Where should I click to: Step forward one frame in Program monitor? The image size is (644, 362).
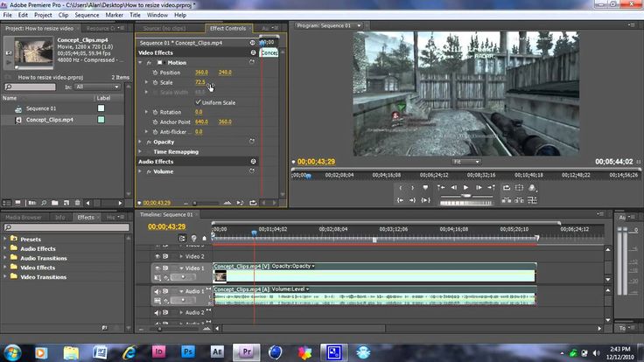(479, 188)
